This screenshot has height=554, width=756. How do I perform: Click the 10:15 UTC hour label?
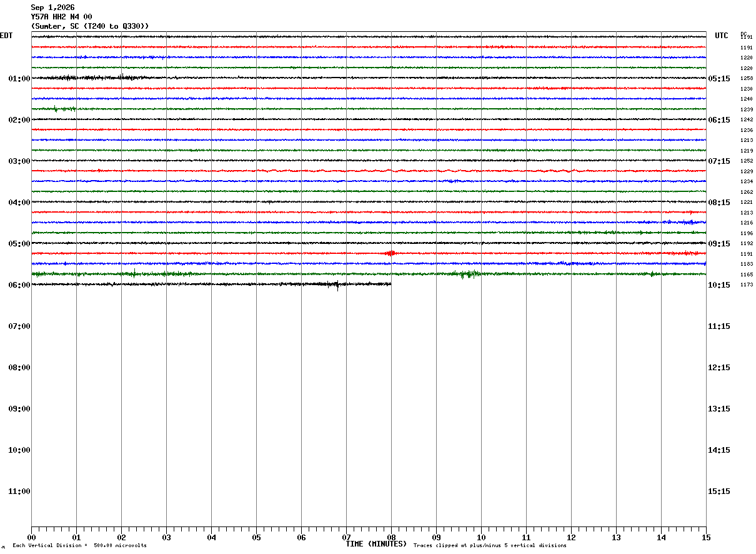coord(717,285)
